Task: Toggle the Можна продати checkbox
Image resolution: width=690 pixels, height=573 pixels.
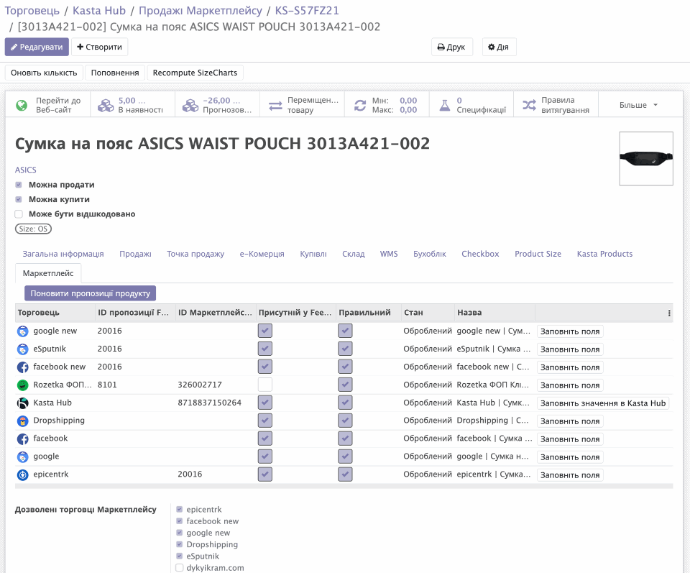Action: pyautogui.click(x=18, y=185)
